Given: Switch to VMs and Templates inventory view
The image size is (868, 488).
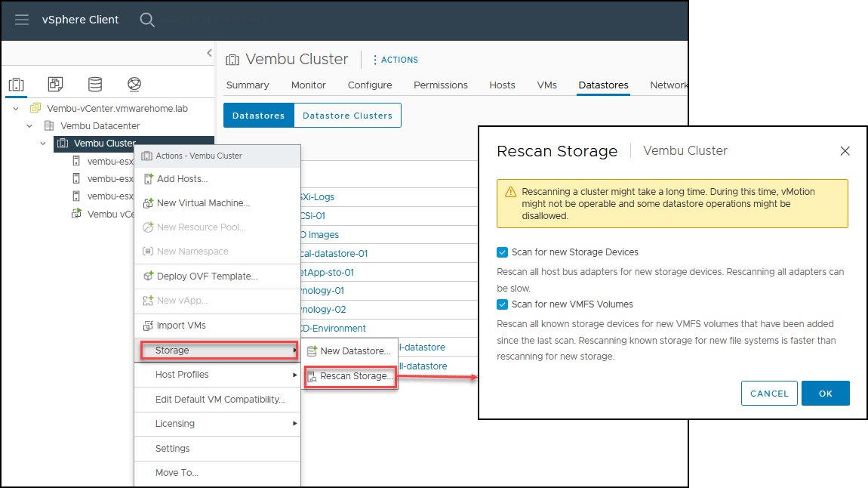Looking at the screenshot, I should 55,84.
